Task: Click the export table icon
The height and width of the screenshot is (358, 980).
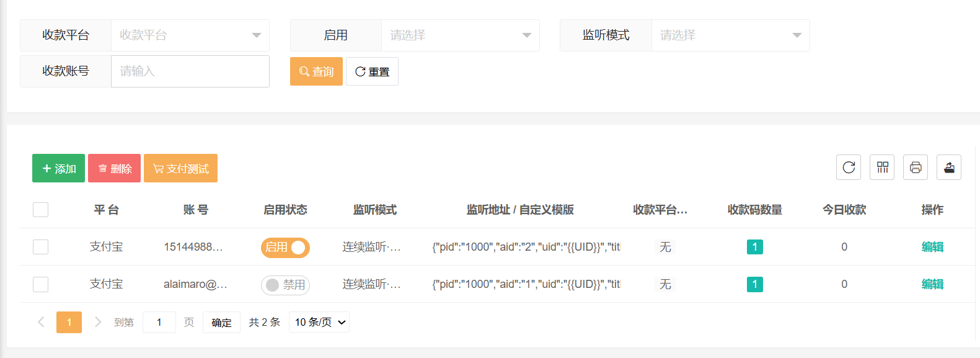Action: [948, 168]
